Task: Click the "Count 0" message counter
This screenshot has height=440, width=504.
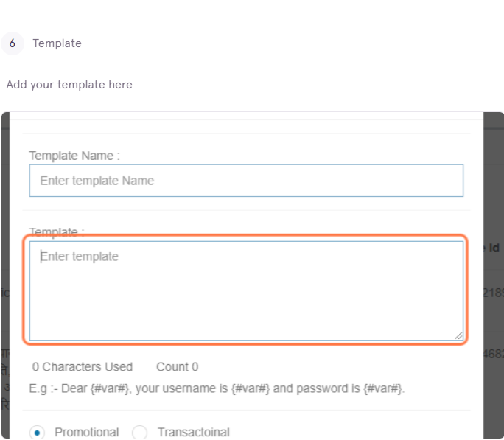Action: [177, 367]
